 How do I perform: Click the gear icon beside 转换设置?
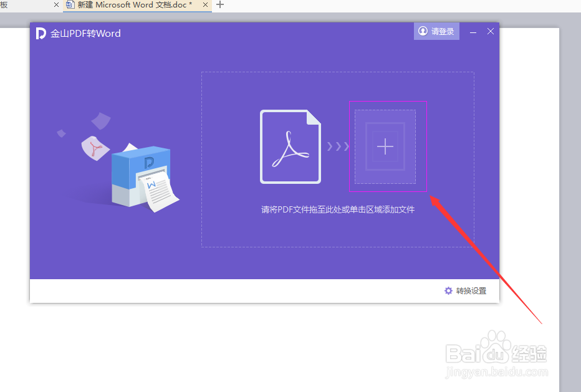[448, 291]
